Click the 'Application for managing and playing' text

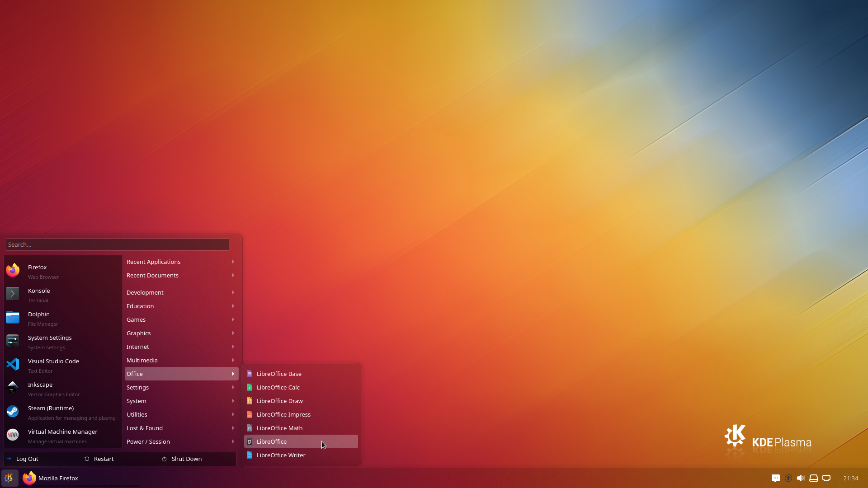72,418
